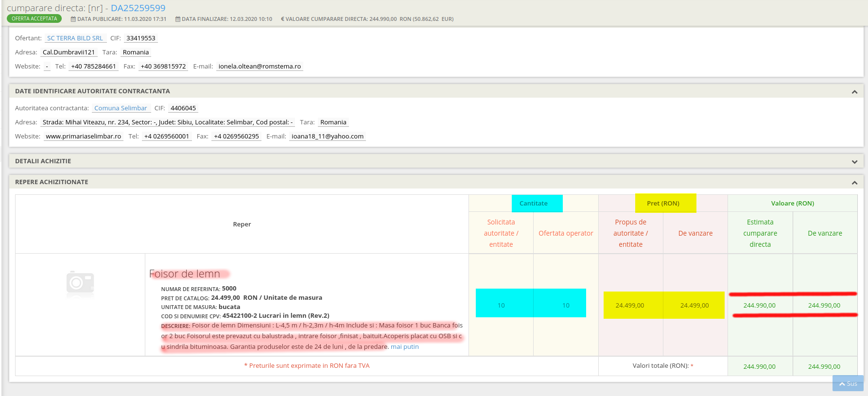Click the supplier fax +40 369815972

click(x=163, y=66)
